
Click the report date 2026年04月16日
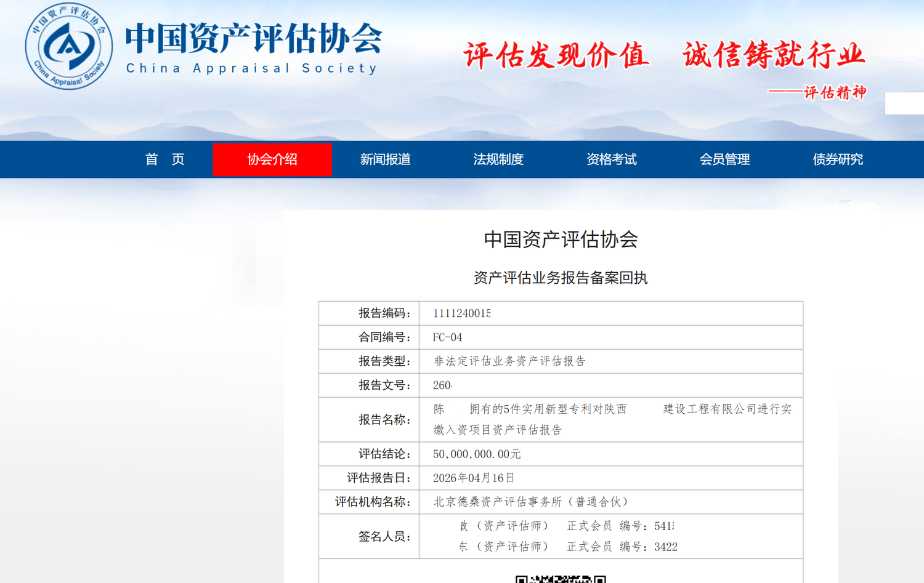(473, 478)
